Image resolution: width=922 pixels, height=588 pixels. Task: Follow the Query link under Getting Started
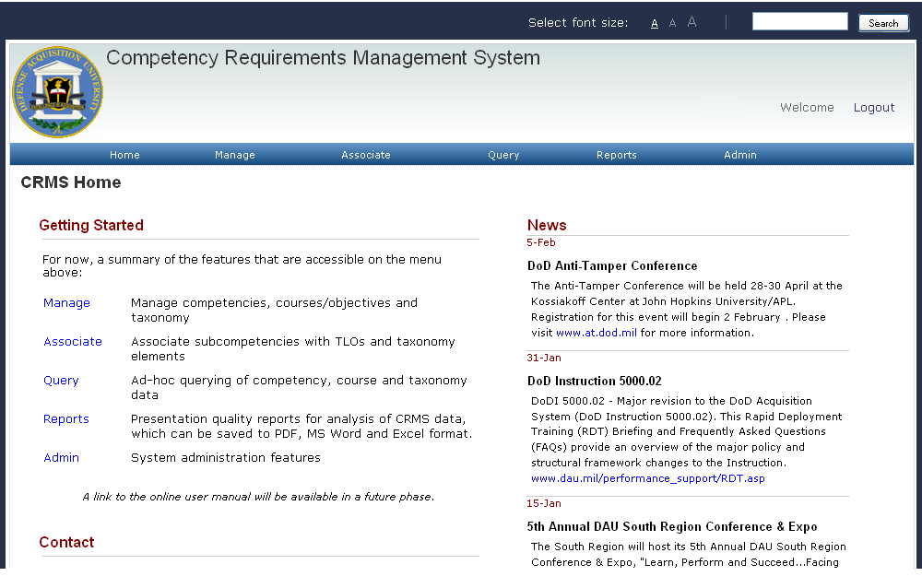tap(61, 381)
